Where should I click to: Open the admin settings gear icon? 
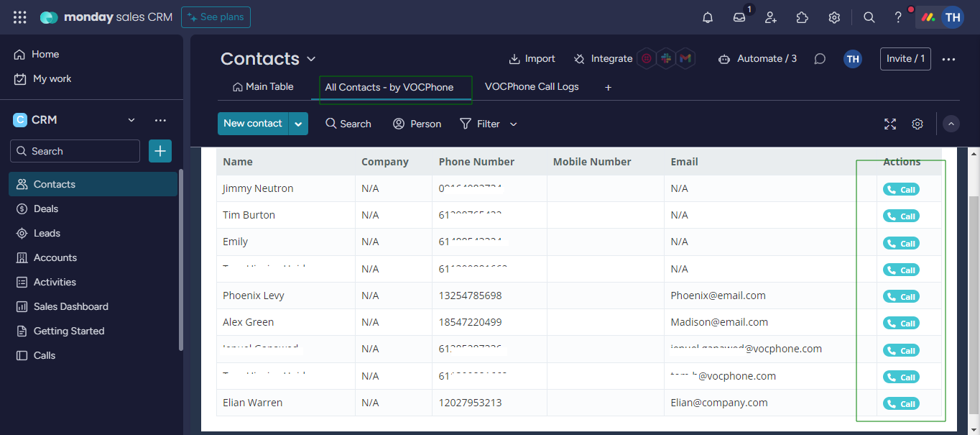coord(834,17)
